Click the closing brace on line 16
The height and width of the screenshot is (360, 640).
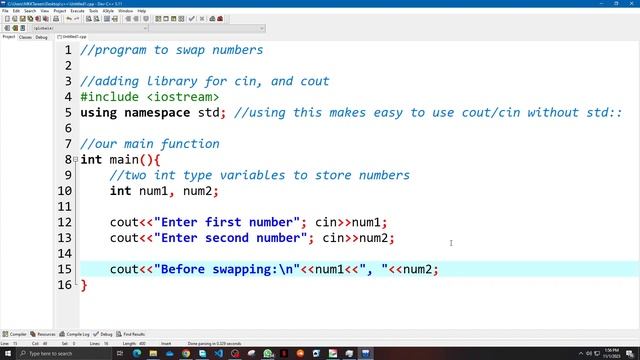pyautogui.click(x=84, y=285)
